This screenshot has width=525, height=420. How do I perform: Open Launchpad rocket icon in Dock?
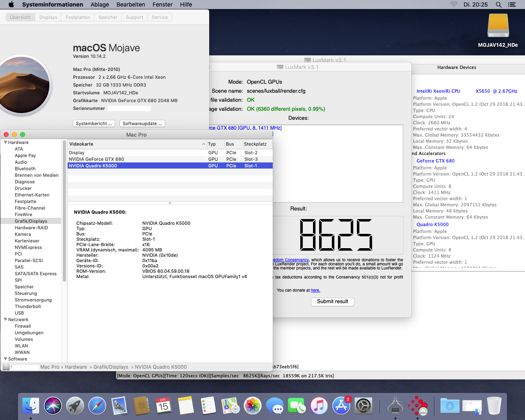[x=75, y=406]
